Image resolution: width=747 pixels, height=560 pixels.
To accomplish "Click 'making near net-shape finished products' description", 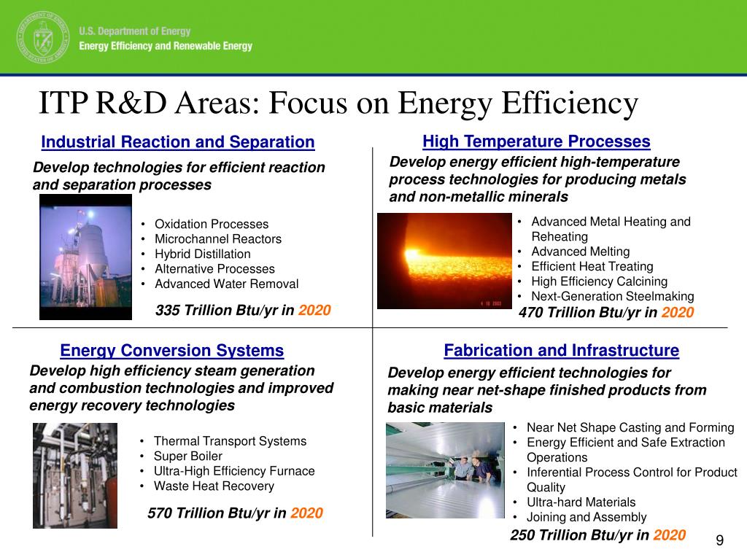I will point(547,390).
